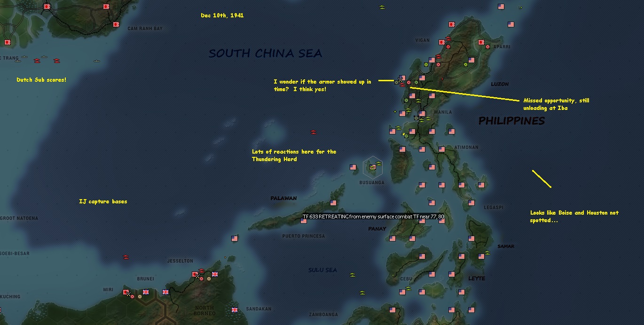The image size is (644, 325).
Task: Select lone US flag island northeast of Jesselton
Action: click(x=235, y=239)
